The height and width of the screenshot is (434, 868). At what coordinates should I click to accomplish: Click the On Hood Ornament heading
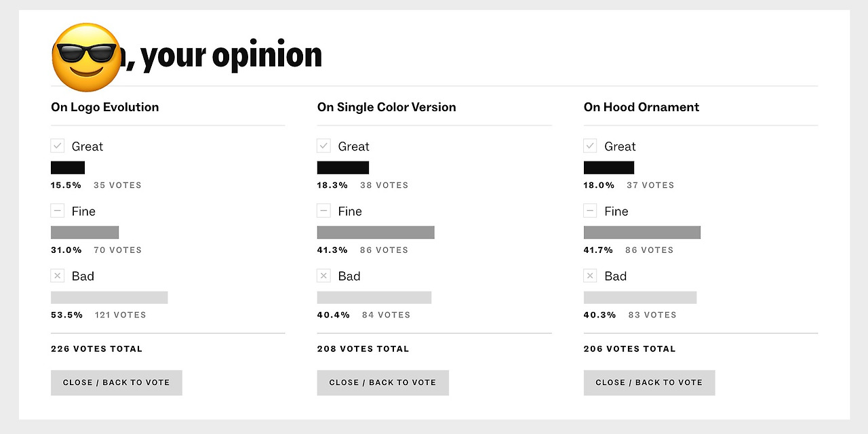tap(642, 107)
